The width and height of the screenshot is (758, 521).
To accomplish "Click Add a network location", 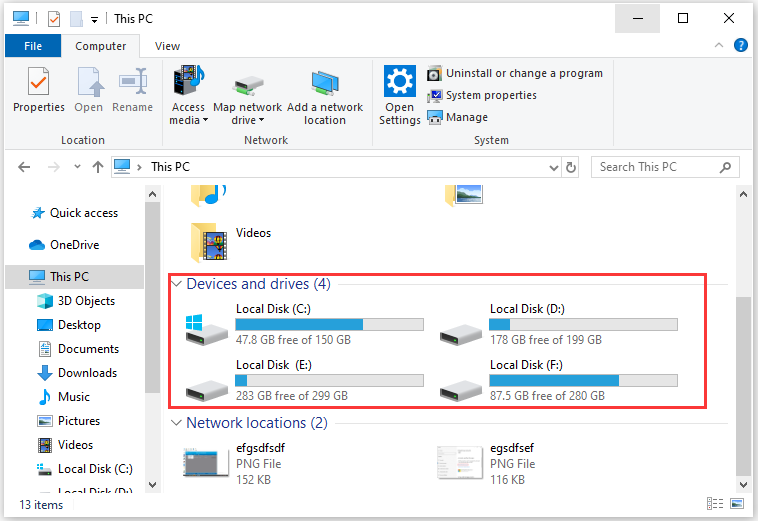I will point(325,98).
